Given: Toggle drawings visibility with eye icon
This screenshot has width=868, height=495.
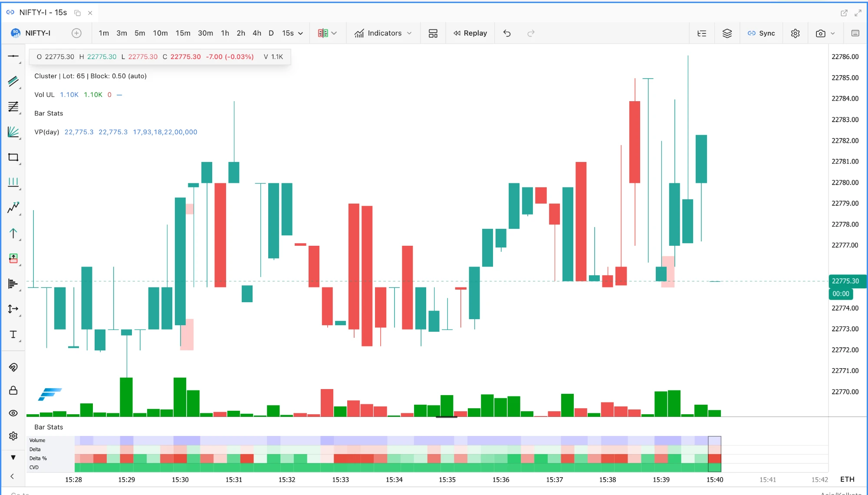Looking at the screenshot, I should pyautogui.click(x=13, y=413).
